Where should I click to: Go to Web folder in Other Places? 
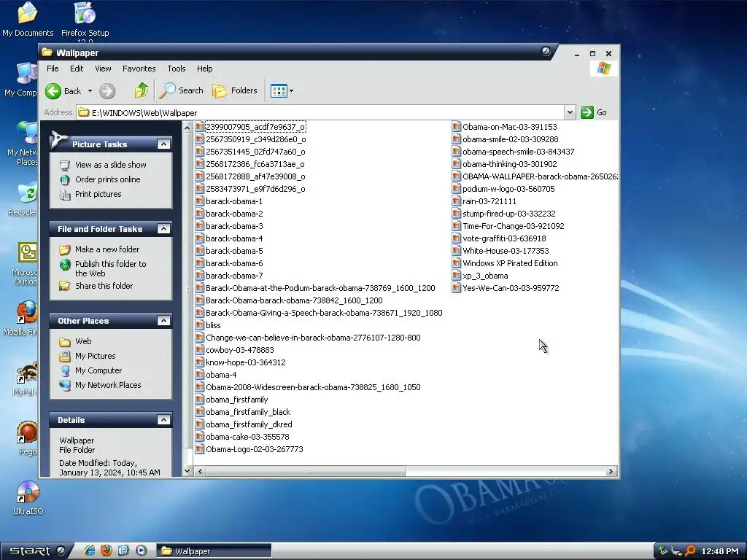[x=83, y=341]
